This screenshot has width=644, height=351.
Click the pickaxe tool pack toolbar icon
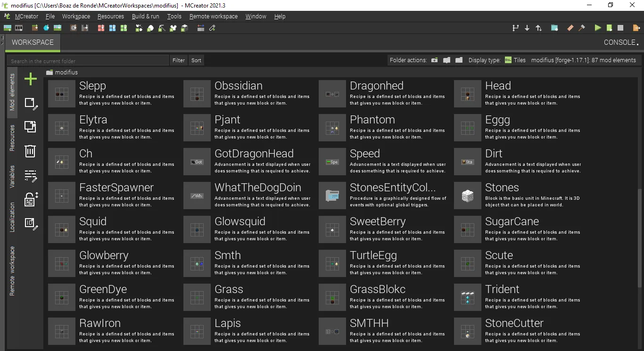click(162, 28)
